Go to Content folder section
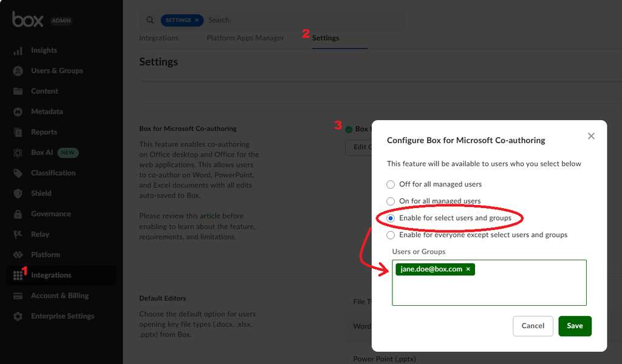Viewport: 622px width, 364px height. point(44,91)
